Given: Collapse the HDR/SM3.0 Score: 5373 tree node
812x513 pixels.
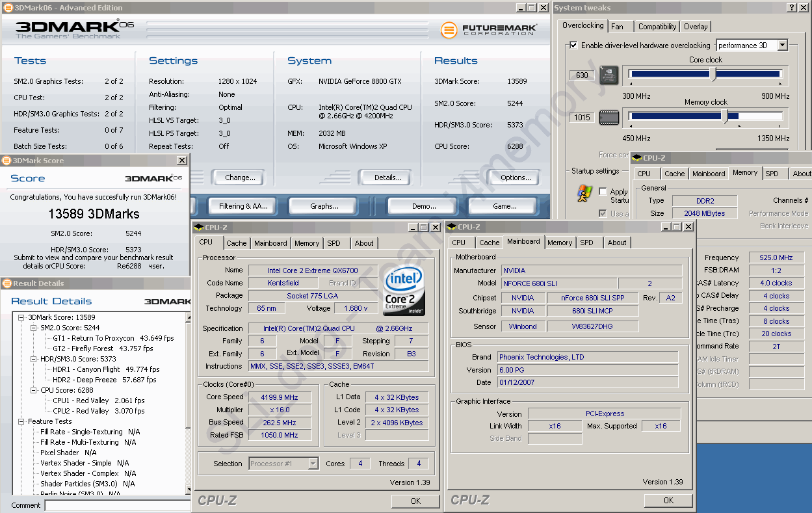Looking at the screenshot, I should [x=34, y=359].
